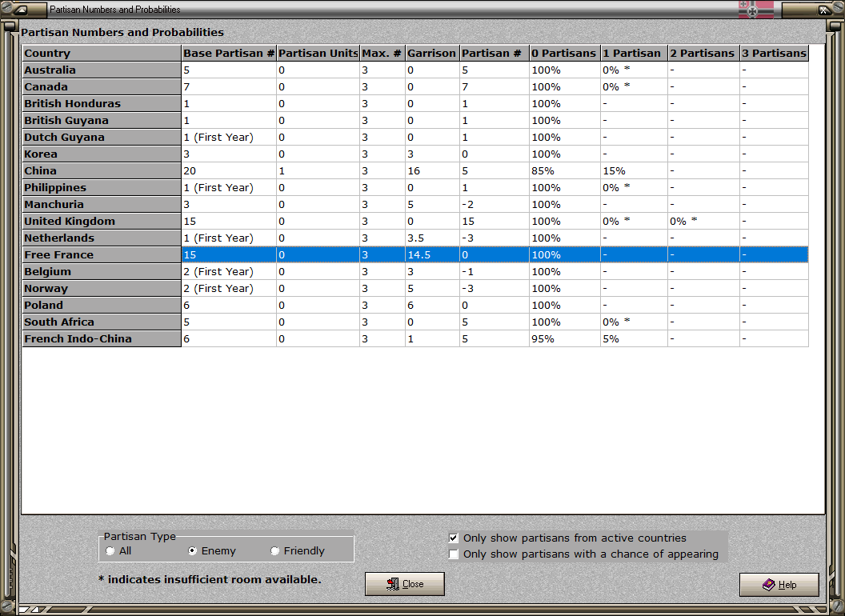Select the Enemy partisan type radio
The width and height of the screenshot is (845, 616).
pyautogui.click(x=192, y=550)
